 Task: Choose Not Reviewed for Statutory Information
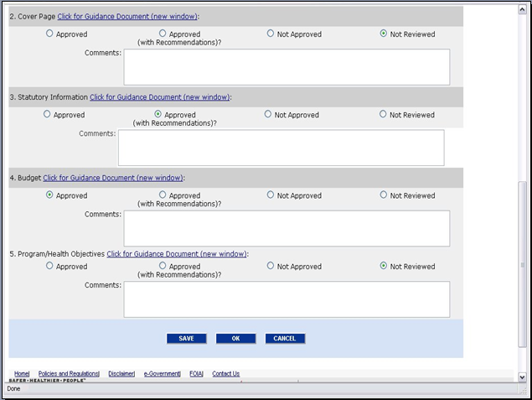383,114
